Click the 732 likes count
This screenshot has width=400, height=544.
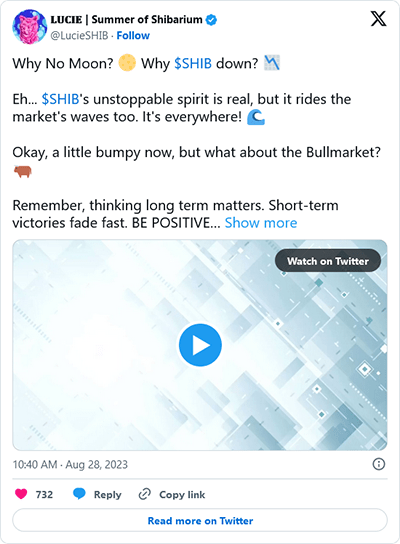point(44,494)
